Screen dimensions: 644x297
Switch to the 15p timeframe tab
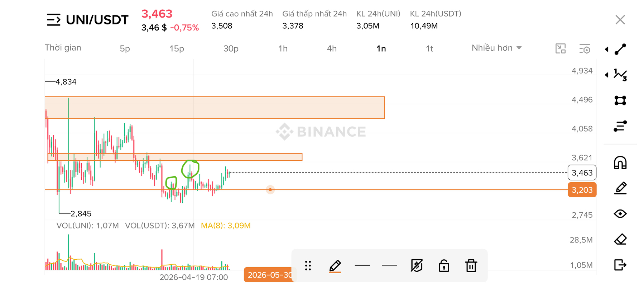(x=177, y=48)
